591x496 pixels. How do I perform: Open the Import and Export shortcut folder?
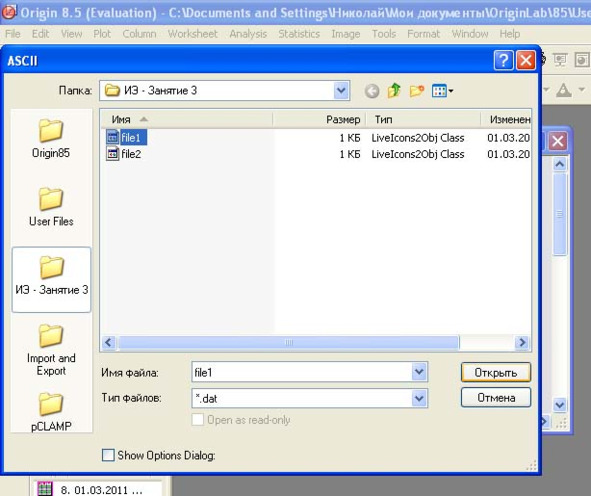51,350
